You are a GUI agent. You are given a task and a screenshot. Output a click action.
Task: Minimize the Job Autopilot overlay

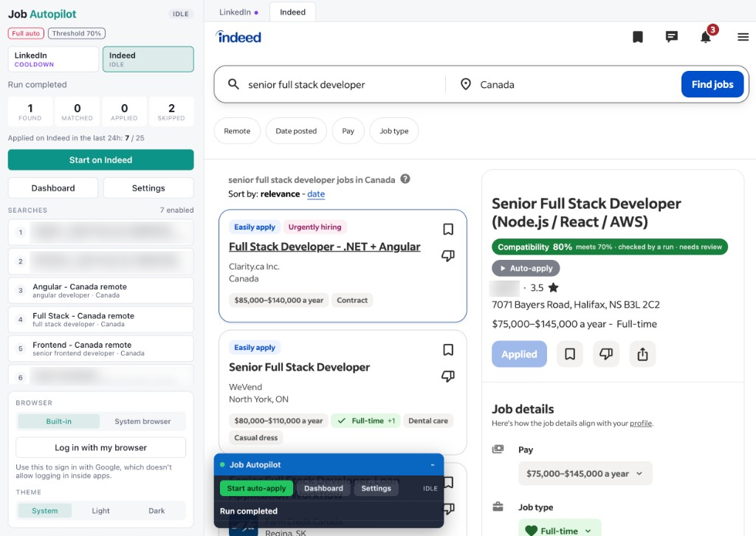tap(433, 464)
